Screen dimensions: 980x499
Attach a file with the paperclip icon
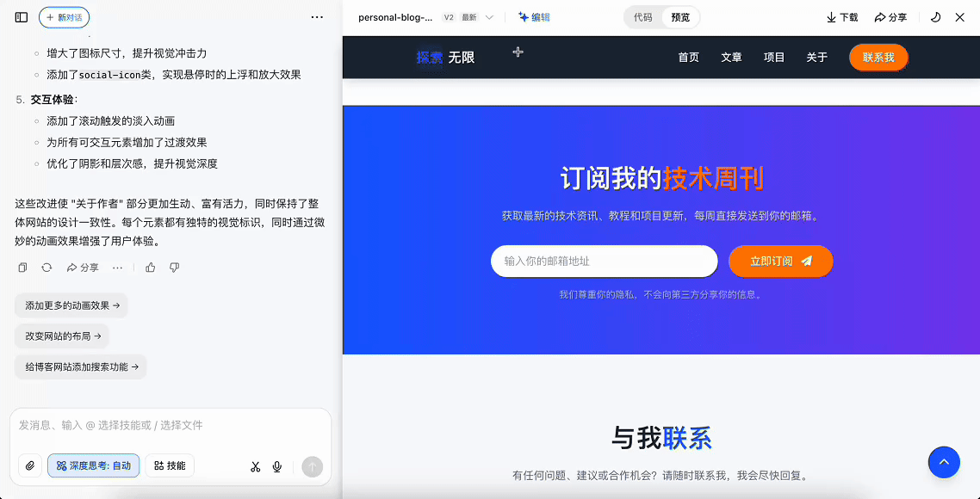tap(30, 465)
